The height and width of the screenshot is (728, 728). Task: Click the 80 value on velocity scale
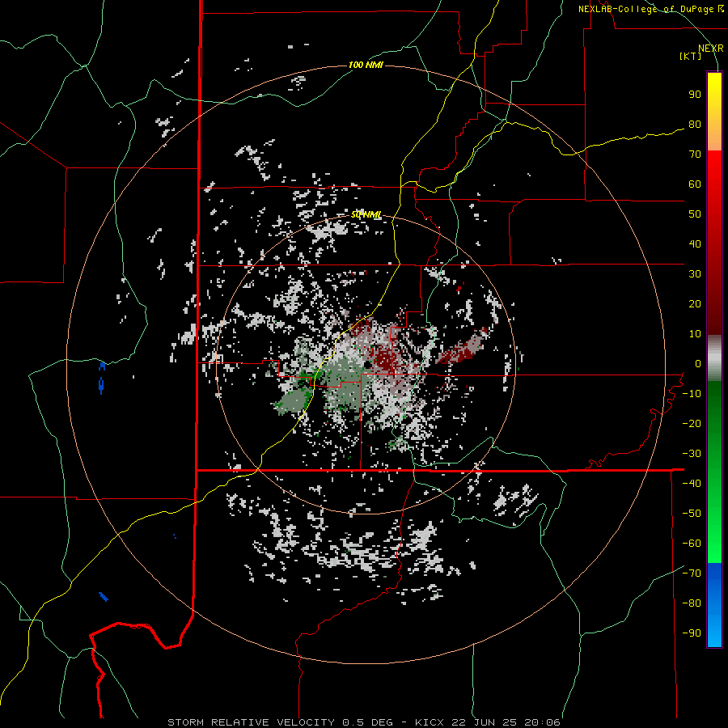pos(695,125)
